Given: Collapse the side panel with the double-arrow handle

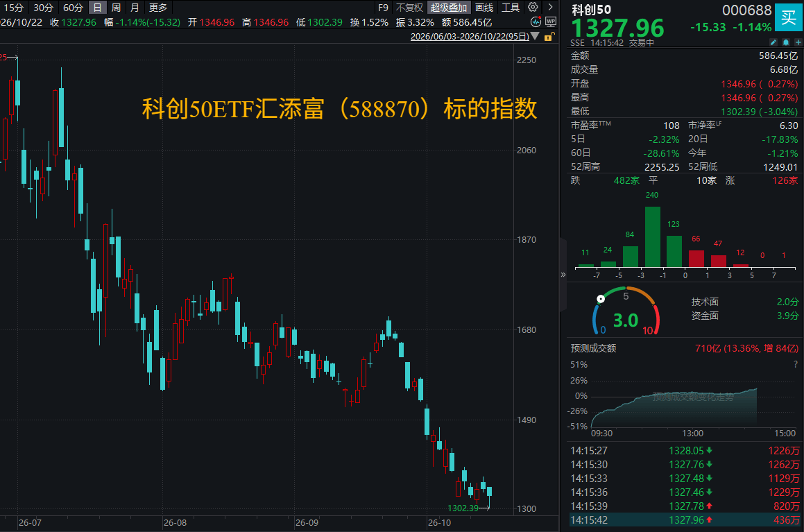Looking at the screenshot, I should 563,275.
